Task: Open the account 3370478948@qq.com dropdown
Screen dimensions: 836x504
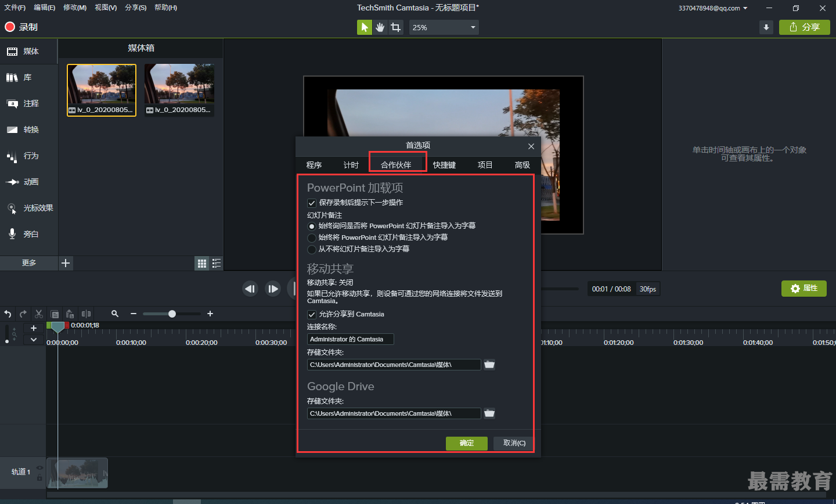Action: tap(713, 8)
